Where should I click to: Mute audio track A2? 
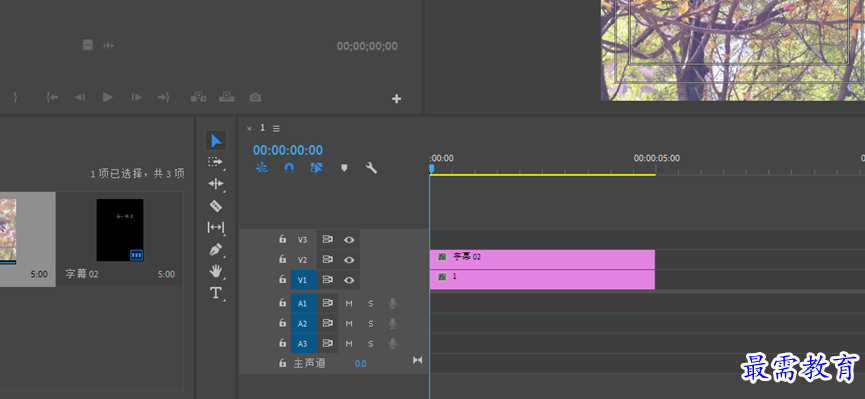pos(349,323)
